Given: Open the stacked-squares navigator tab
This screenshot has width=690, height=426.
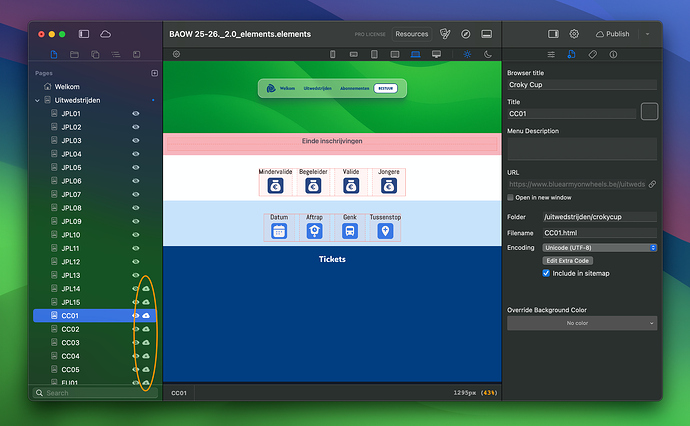Looking at the screenshot, I should [x=95, y=54].
